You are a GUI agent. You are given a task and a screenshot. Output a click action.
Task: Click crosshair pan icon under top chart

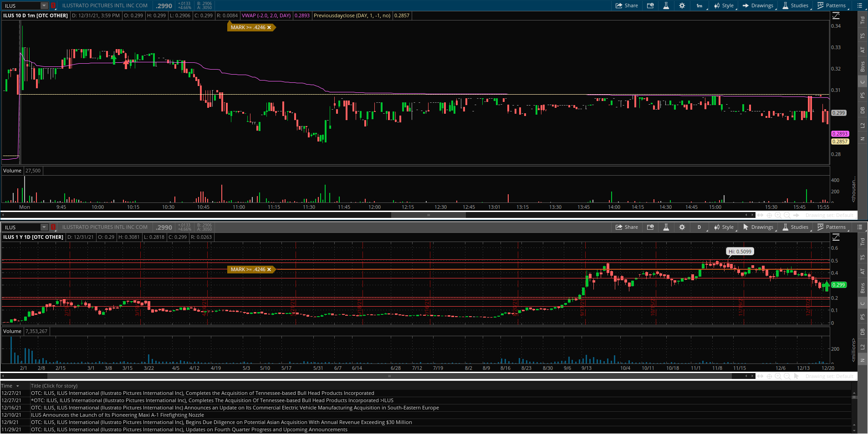pos(769,215)
